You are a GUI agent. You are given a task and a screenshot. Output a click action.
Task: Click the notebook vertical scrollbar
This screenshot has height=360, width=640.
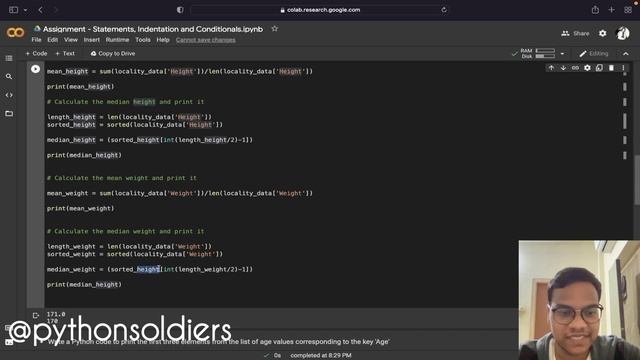637,180
